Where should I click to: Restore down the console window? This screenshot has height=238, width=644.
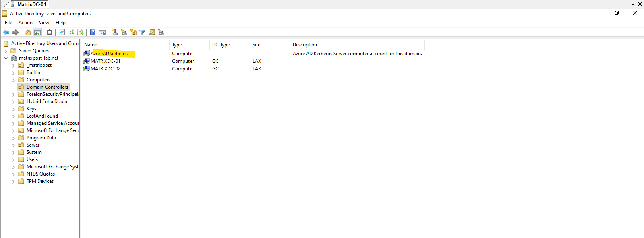[617, 13]
